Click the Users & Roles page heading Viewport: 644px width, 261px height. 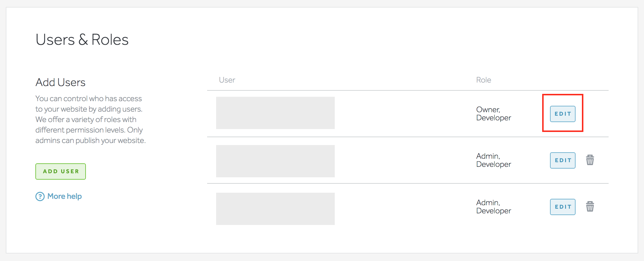82,40
